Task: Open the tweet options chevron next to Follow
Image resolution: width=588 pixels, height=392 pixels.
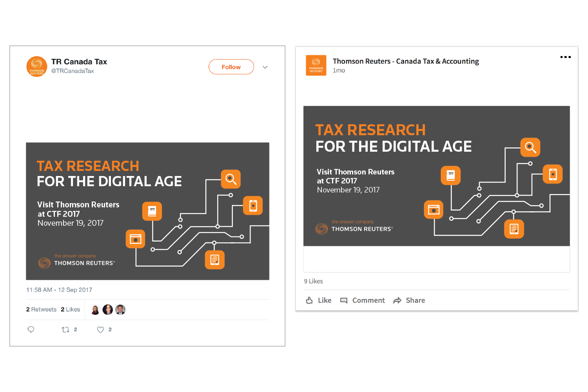Action: (x=265, y=67)
